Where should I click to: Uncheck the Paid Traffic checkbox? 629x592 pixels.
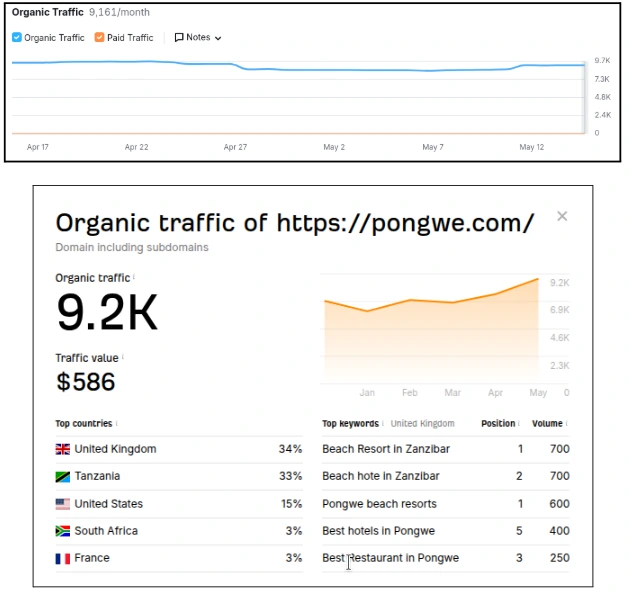pyautogui.click(x=99, y=37)
